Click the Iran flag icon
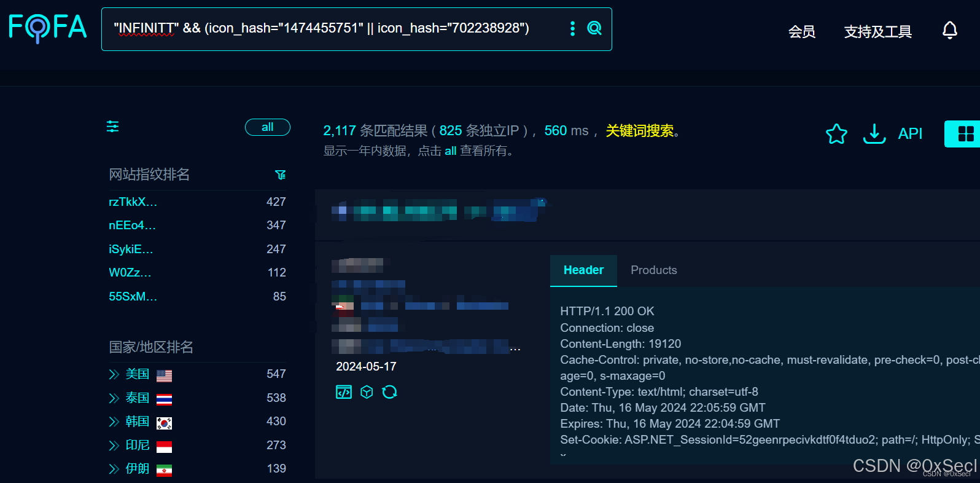This screenshot has height=483, width=980. [x=164, y=470]
